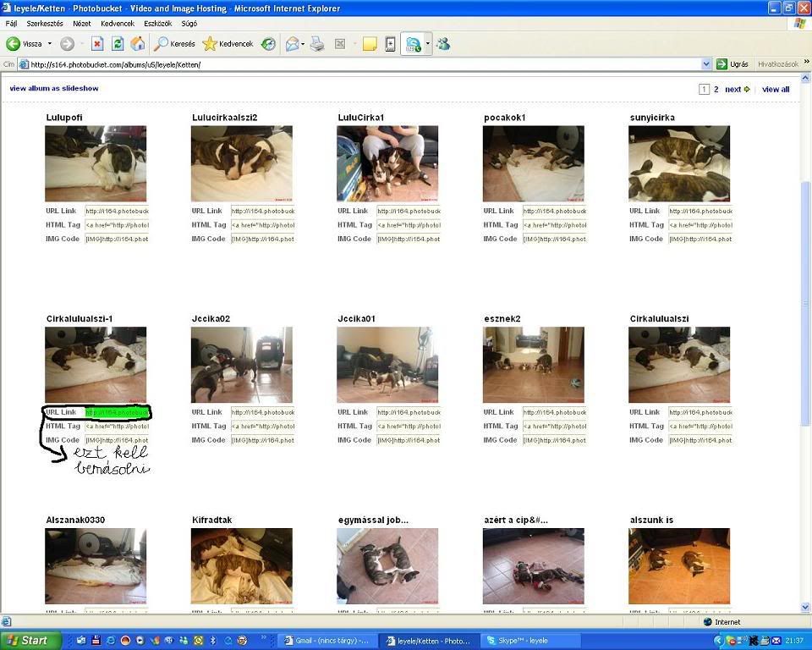Refresh the page with the toolbar icon
Viewport: 812px width, 650px height.
118,44
